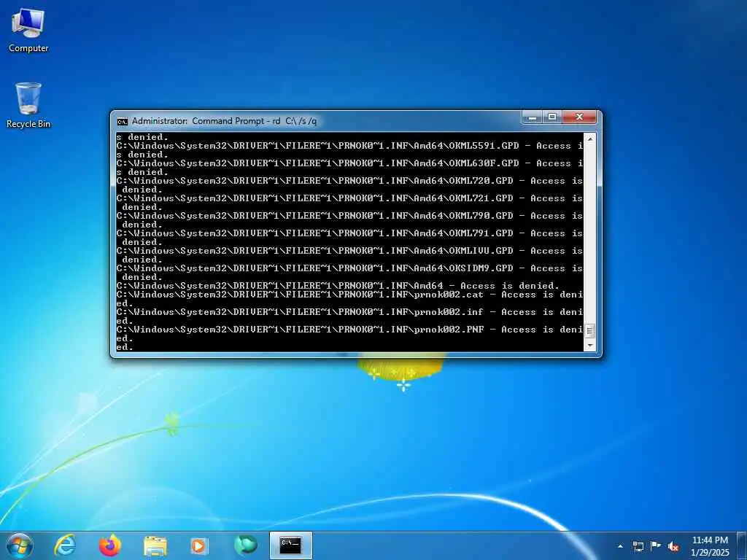Click Command Prompt scrollbar up arrow

(x=589, y=139)
